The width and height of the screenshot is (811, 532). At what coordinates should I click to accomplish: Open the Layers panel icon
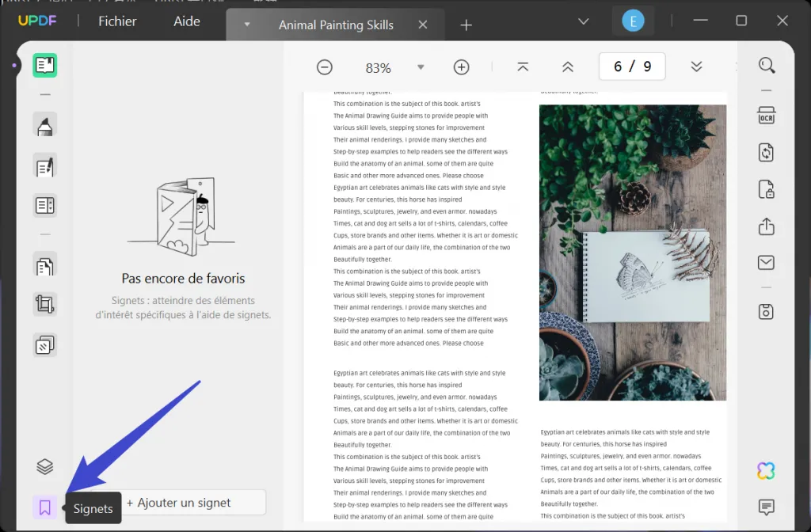click(x=45, y=467)
